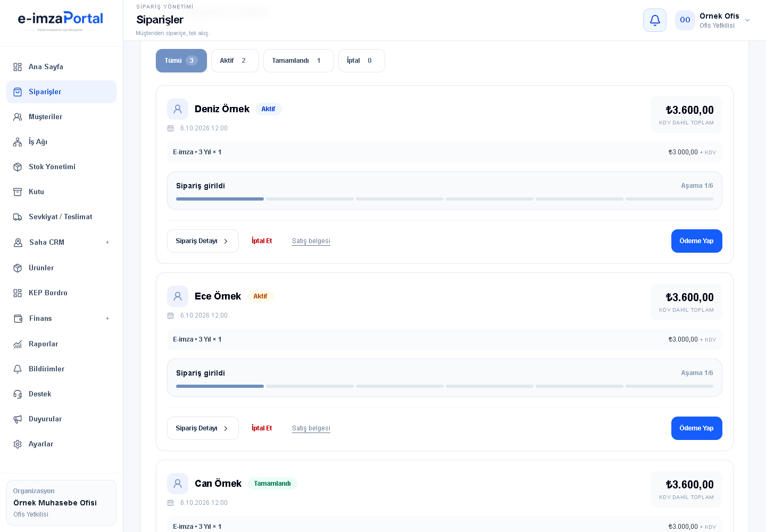Click the Örnek Muhasebe Ofisi organization card
Image resolution: width=766 pixels, height=532 pixels.
tap(61, 503)
